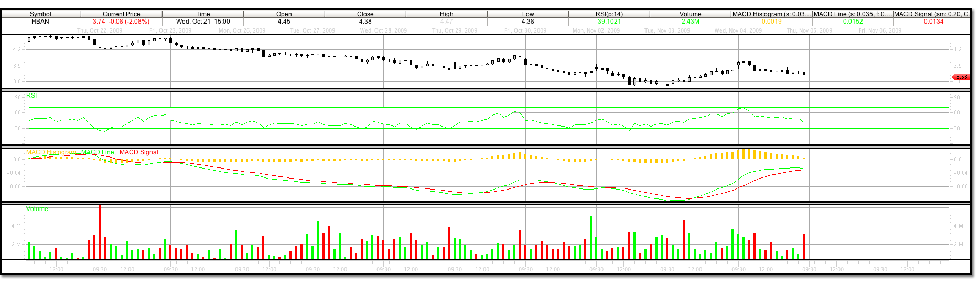This screenshot has width=980, height=283.
Task: Click the Wed, Oct 21 15:00 time value
Action: [x=203, y=22]
